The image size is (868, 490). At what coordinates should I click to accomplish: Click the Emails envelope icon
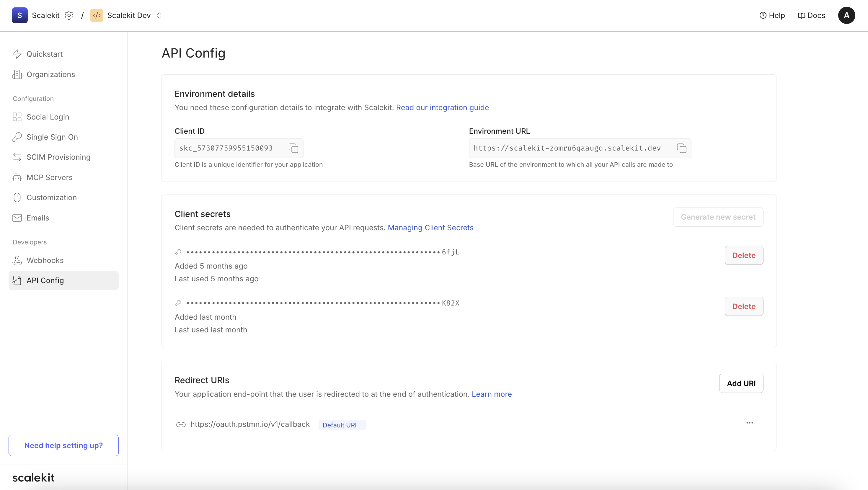17,218
